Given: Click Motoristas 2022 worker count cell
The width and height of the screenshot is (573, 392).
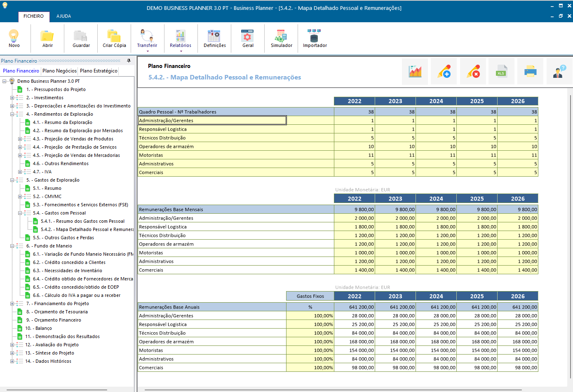Looking at the screenshot, I should pyautogui.click(x=355, y=155).
